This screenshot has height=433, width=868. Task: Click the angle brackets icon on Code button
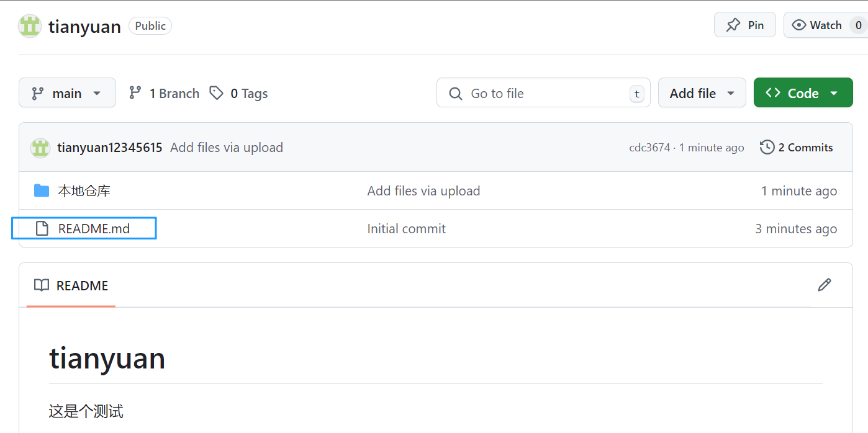coord(773,92)
